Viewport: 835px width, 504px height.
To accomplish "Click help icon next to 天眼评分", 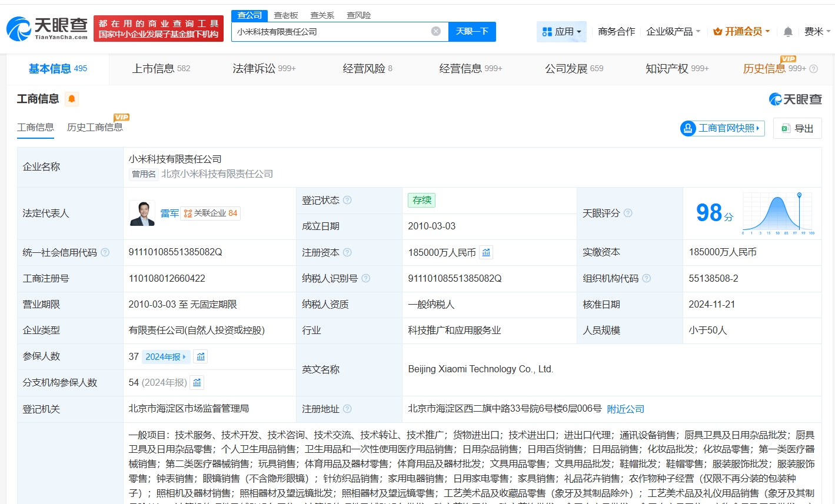I will (628, 213).
